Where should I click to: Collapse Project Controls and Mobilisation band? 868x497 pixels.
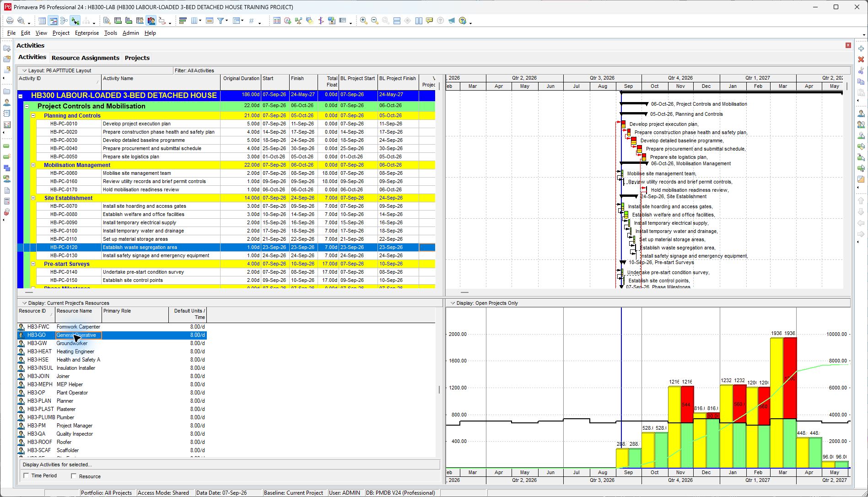[x=27, y=106]
